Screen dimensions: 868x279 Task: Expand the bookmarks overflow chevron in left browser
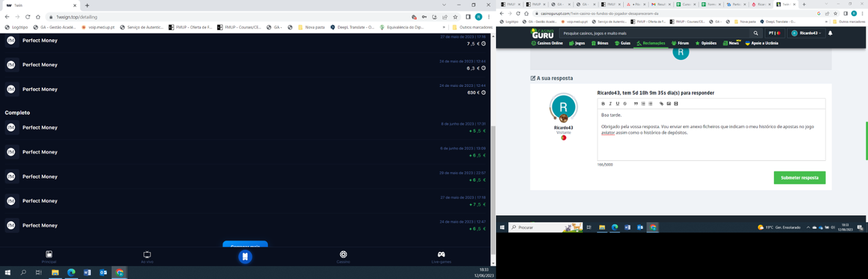coord(444,27)
